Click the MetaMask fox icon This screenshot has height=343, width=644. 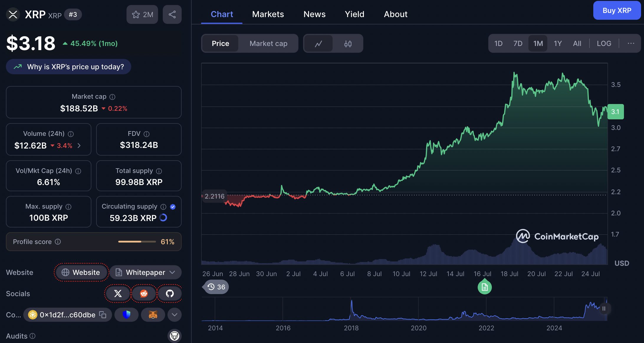pyautogui.click(x=153, y=315)
